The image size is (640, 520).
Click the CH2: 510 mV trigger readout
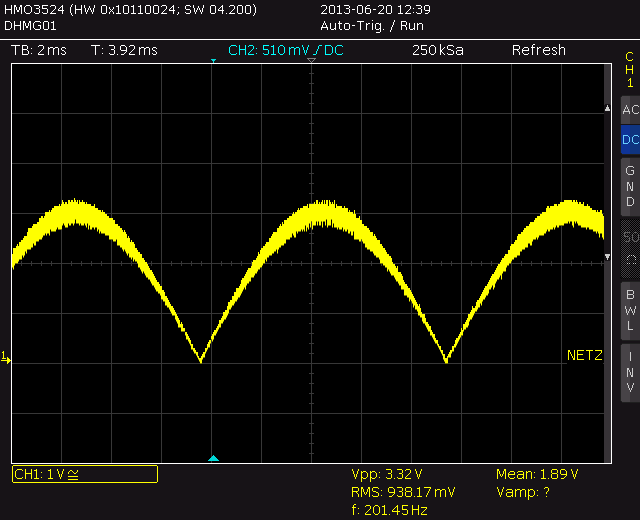pyautogui.click(x=286, y=50)
